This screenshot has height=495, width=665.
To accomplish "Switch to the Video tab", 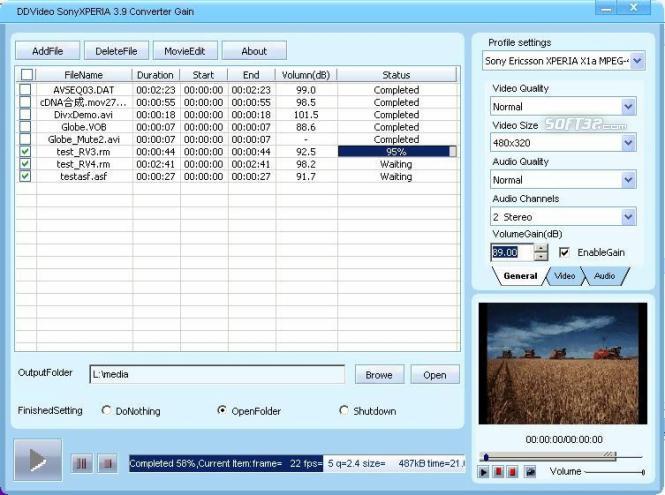I will point(564,276).
